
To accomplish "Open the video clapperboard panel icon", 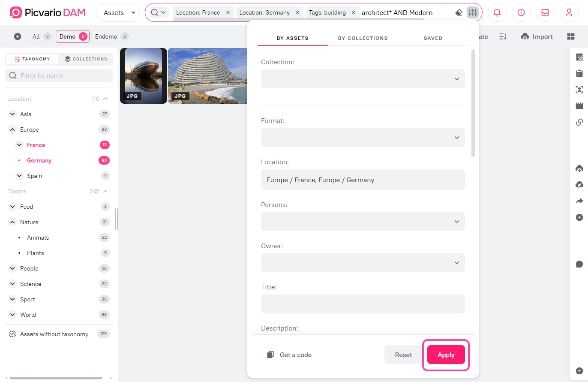I will (x=579, y=106).
